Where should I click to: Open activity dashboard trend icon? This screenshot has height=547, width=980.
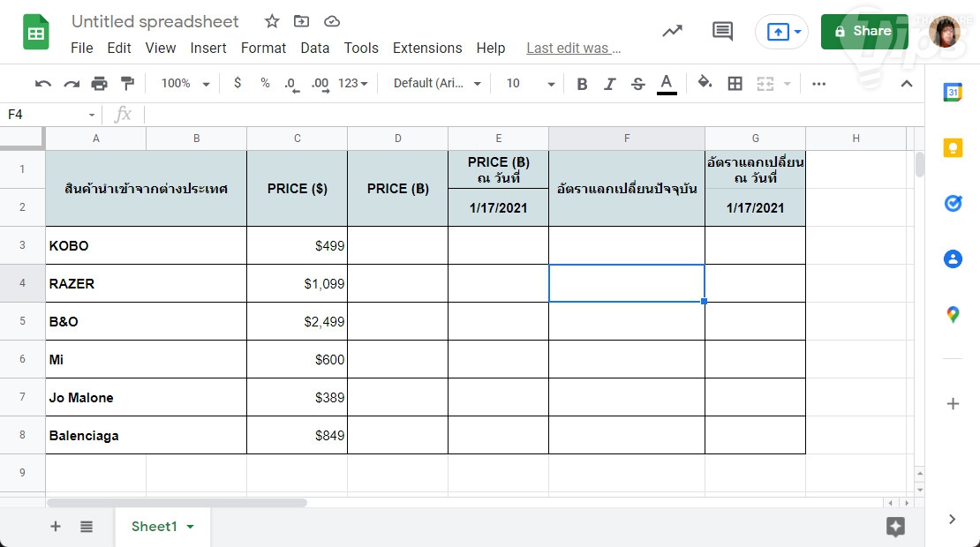click(673, 31)
